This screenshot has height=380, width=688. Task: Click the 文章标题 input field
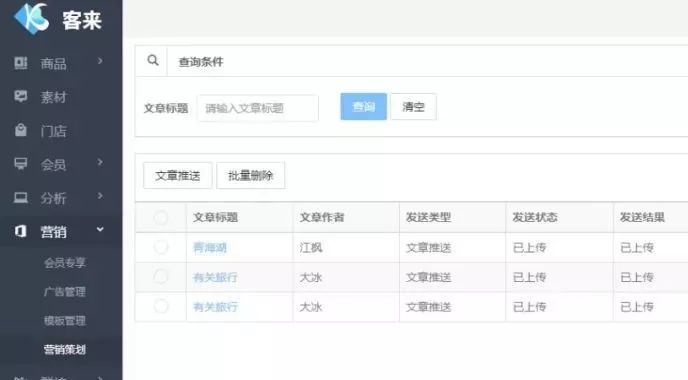(258, 108)
